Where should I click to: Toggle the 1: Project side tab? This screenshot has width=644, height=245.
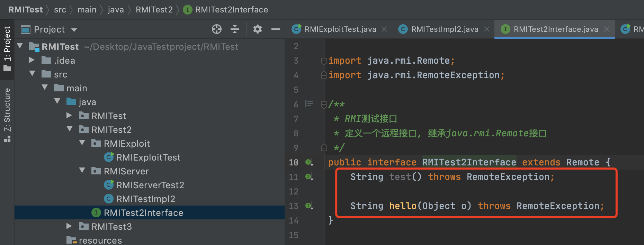tap(7, 48)
